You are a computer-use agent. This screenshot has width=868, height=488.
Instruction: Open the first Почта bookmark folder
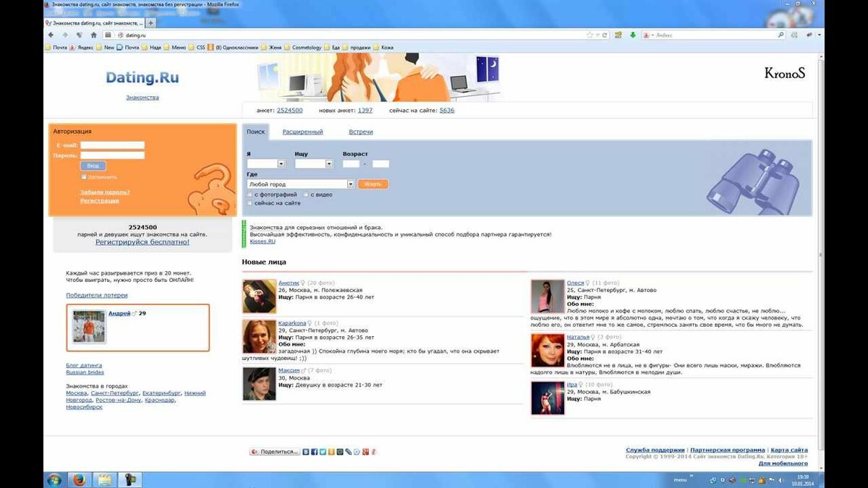click(x=56, y=48)
